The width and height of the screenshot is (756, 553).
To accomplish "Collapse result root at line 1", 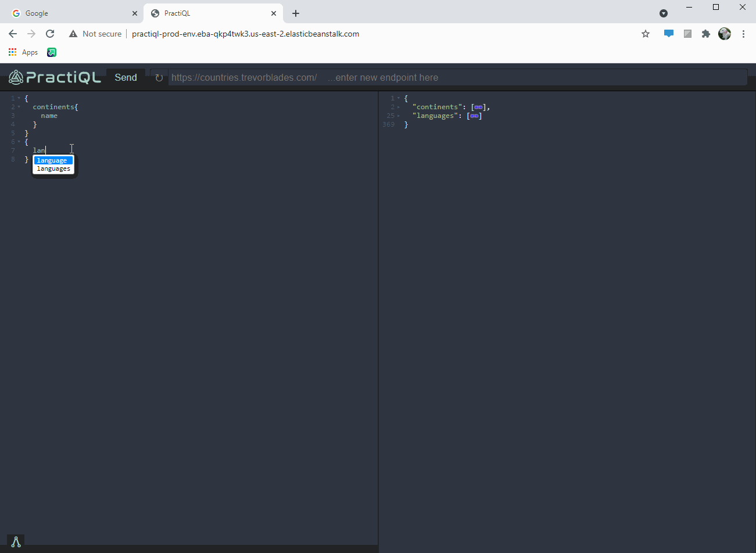I will [x=399, y=98].
